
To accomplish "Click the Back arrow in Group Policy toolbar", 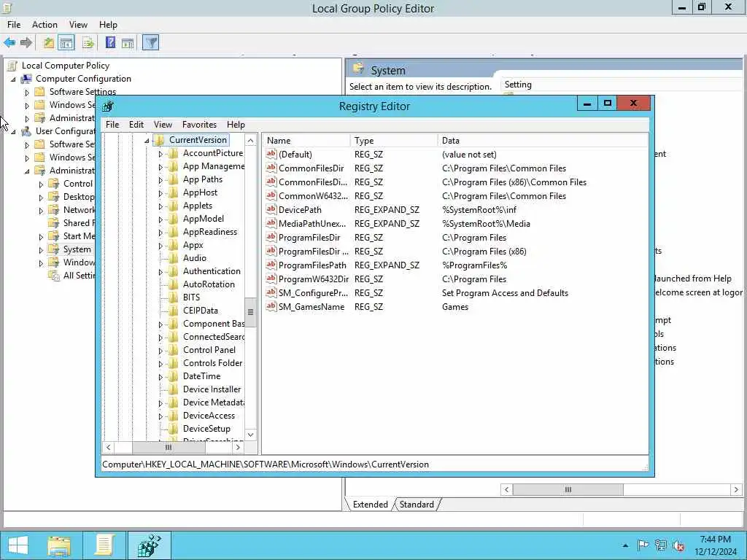I will click(x=9, y=43).
